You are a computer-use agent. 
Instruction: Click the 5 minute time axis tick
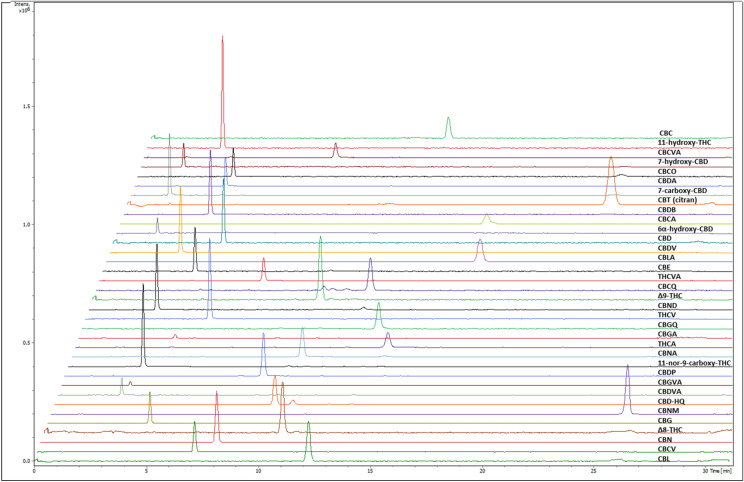(x=146, y=471)
